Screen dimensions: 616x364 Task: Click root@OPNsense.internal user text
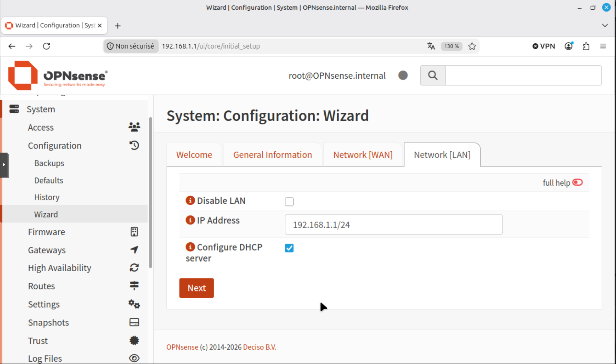click(337, 75)
